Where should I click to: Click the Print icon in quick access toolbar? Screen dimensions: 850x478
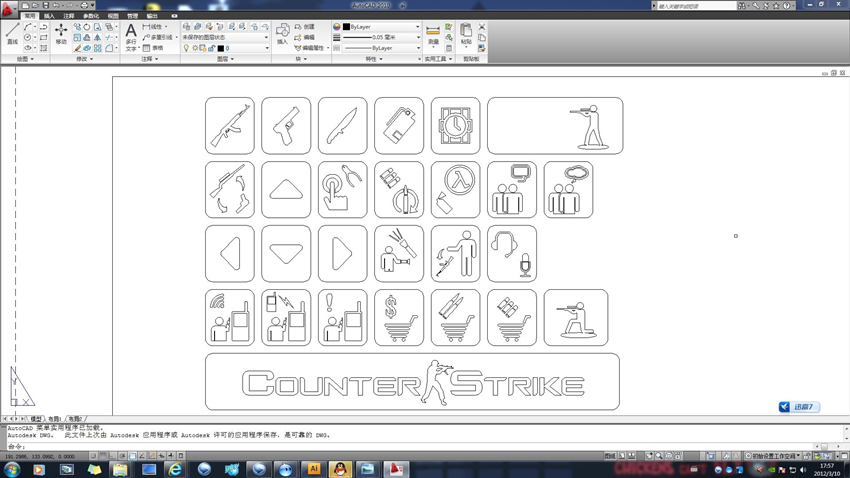coord(84,5)
